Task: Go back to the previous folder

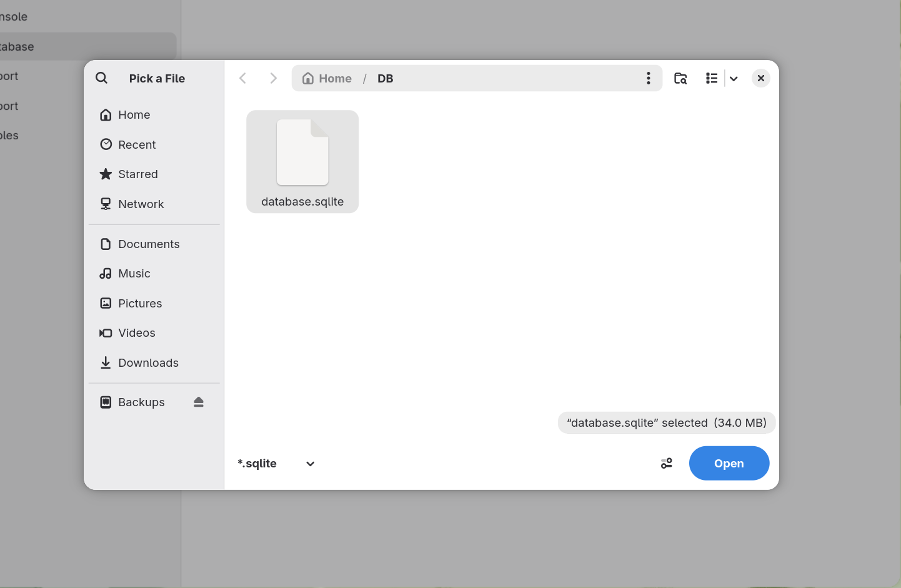Action: [x=243, y=78]
